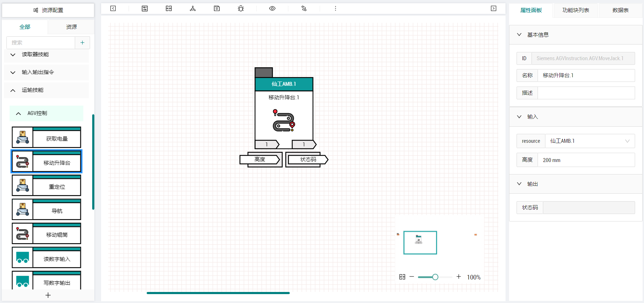Toggle the right panel with the arrow icon
This screenshot has height=303, width=644.
(493, 9)
